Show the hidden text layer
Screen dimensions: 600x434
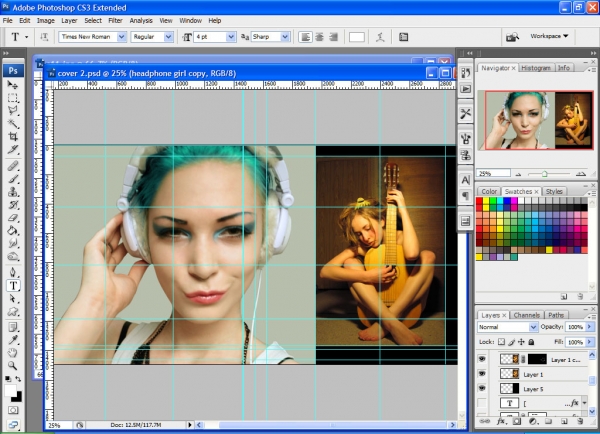pos(482,403)
